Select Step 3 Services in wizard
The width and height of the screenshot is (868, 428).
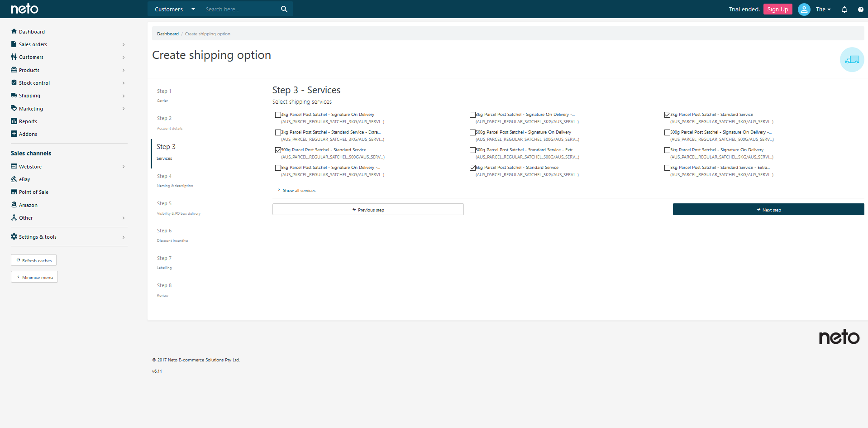click(x=166, y=152)
